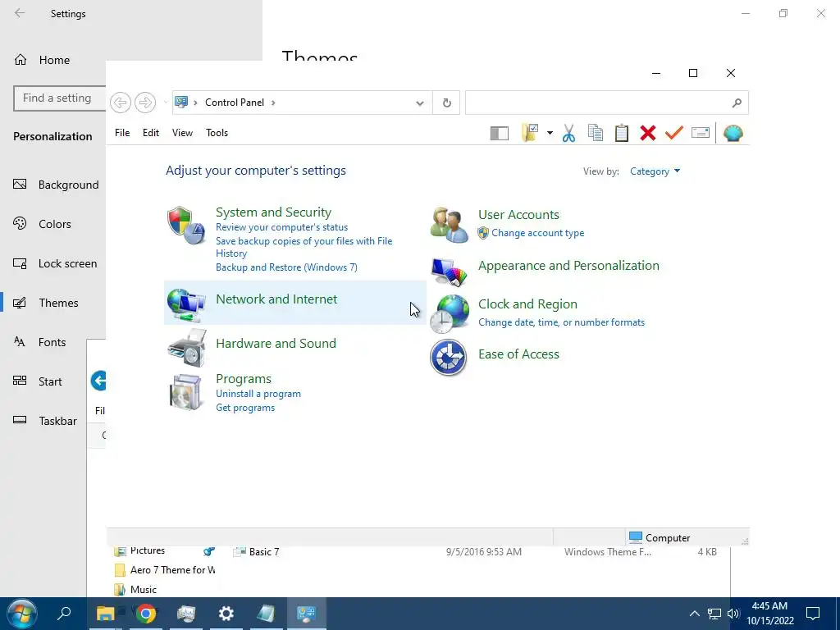This screenshot has width=840, height=630.
Task: Click Find a setting search field
Action: tap(59, 98)
